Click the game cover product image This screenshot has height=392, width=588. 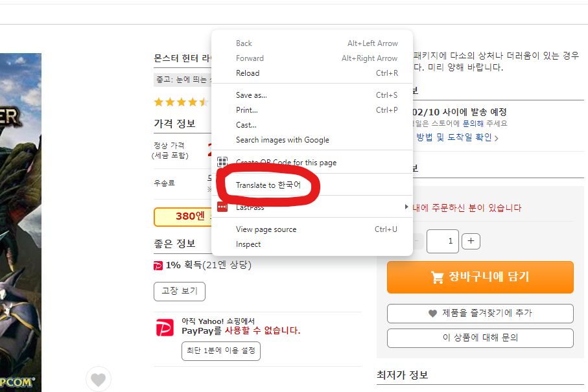pos(21,223)
